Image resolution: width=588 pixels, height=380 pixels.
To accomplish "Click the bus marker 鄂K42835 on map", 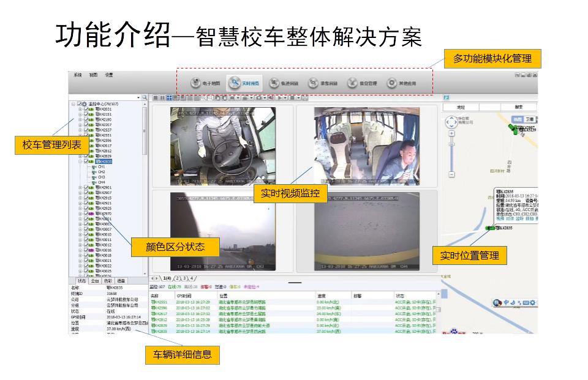I will click(491, 228).
